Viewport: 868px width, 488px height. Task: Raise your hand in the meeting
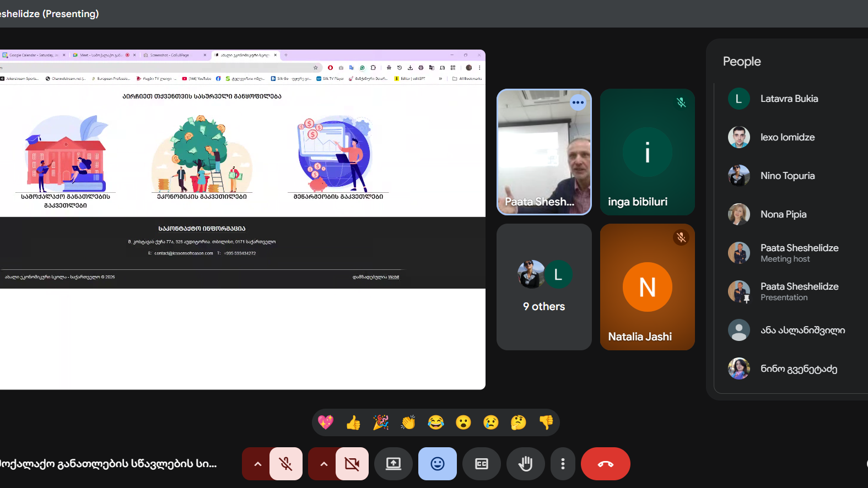coord(525,464)
